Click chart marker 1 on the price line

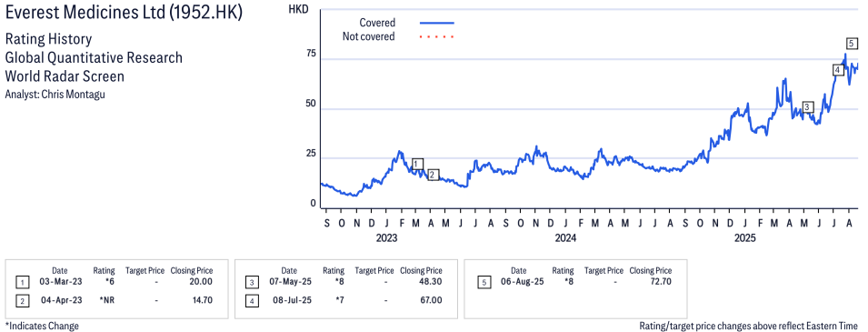coord(418,164)
